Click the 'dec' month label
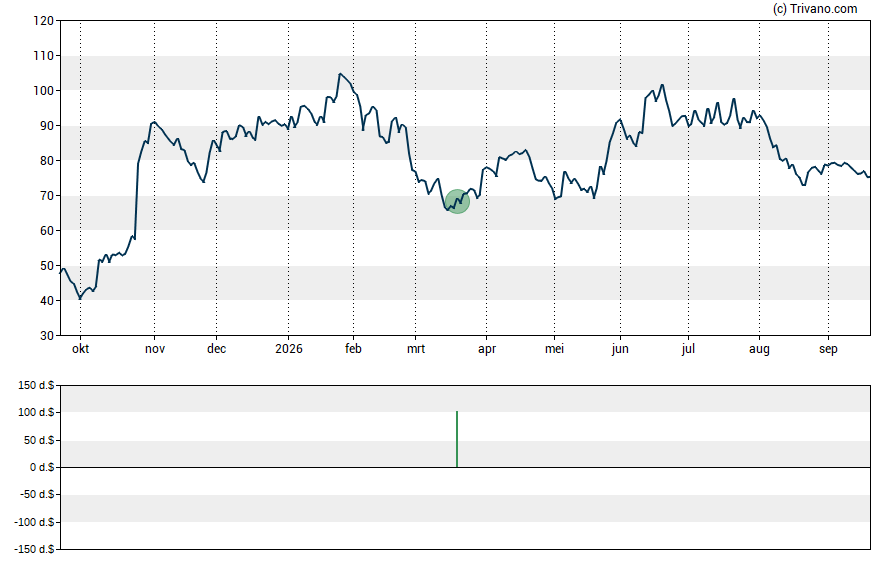Image resolution: width=888 pixels, height=565 pixels. click(x=216, y=349)
